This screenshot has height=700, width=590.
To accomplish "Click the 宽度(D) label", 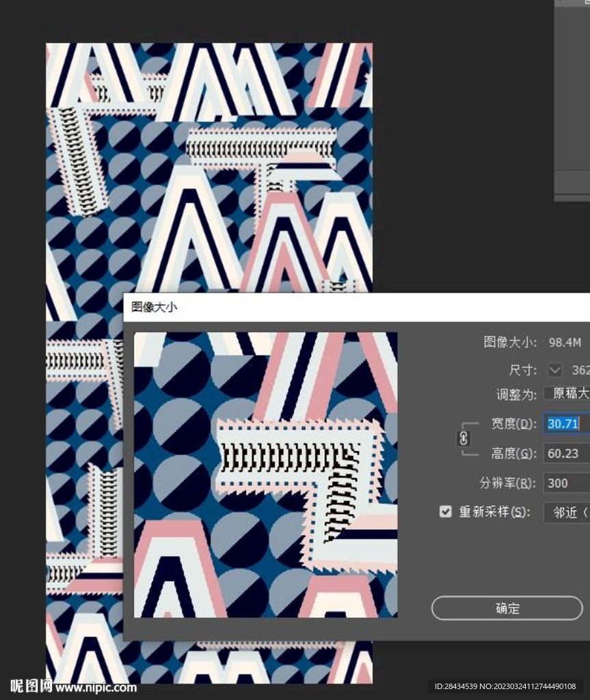I will [x=513, y=424].
